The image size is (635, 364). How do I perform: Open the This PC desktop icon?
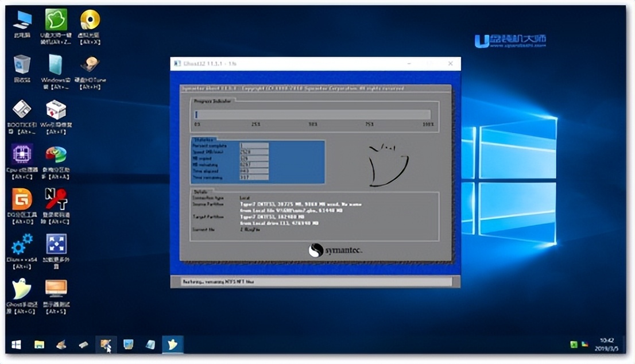coord(22,24)
